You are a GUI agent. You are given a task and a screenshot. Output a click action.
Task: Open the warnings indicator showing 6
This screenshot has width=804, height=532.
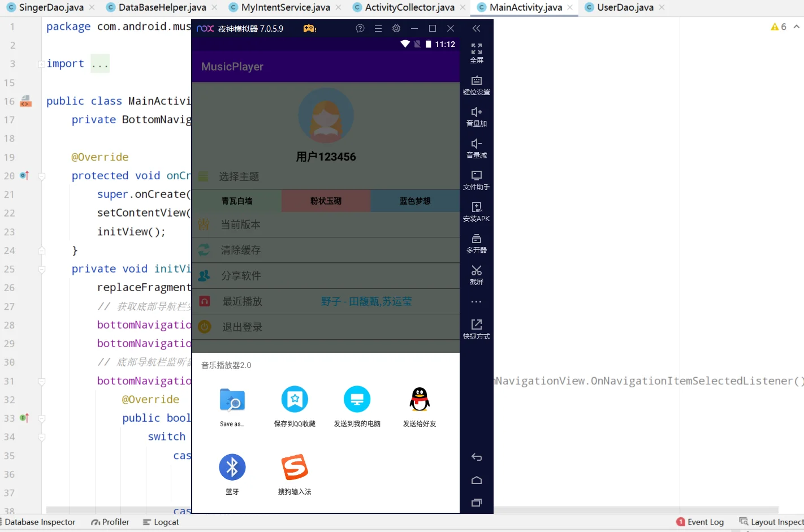779,27
